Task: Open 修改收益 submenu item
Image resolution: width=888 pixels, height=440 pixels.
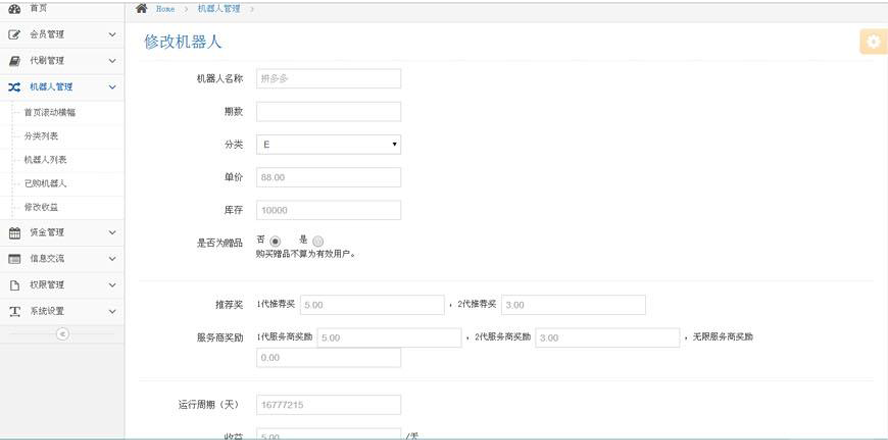Action: (41, 207)
